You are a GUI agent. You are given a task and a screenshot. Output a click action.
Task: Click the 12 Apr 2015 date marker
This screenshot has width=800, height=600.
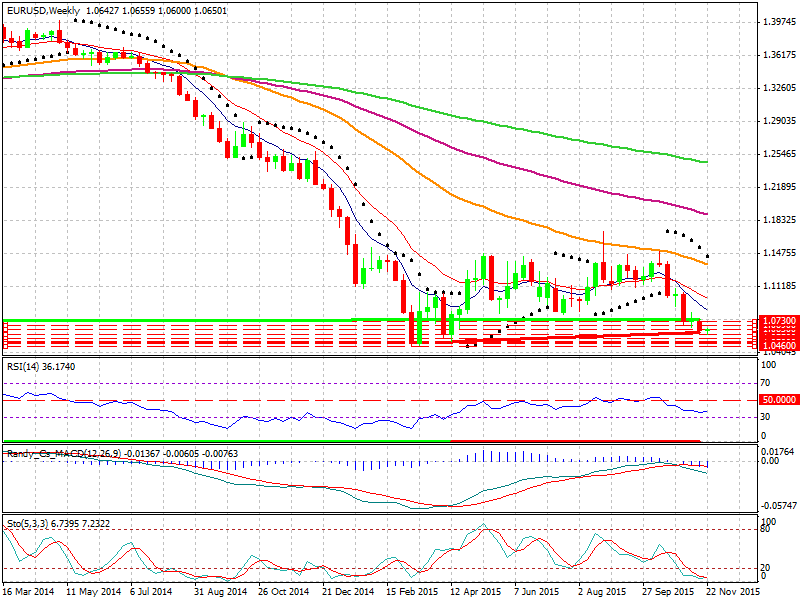click(x=474, y=591)
